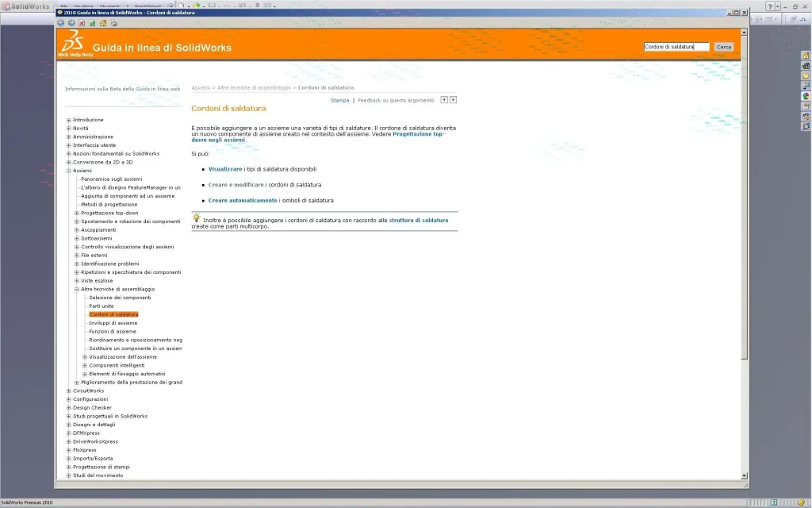
Task: Expand the Introduzione tree node
Action: click(x=68, y=120)
